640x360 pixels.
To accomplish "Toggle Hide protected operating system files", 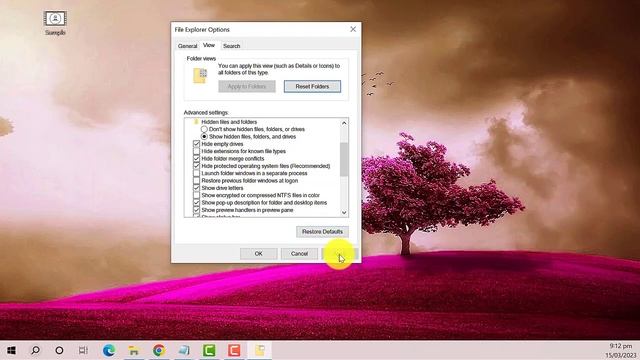I will pos(196,166).
